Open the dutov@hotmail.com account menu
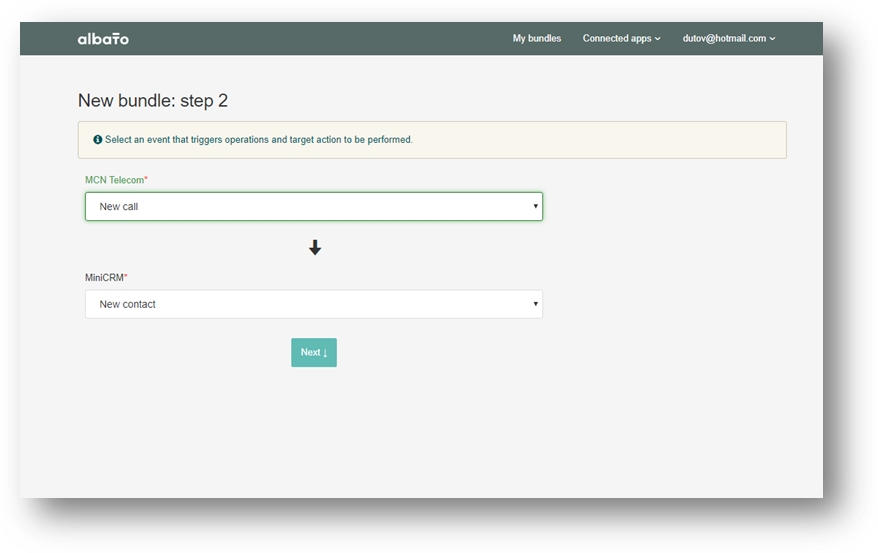Viewport: 878px width, 553px height. tap(728, 38)
